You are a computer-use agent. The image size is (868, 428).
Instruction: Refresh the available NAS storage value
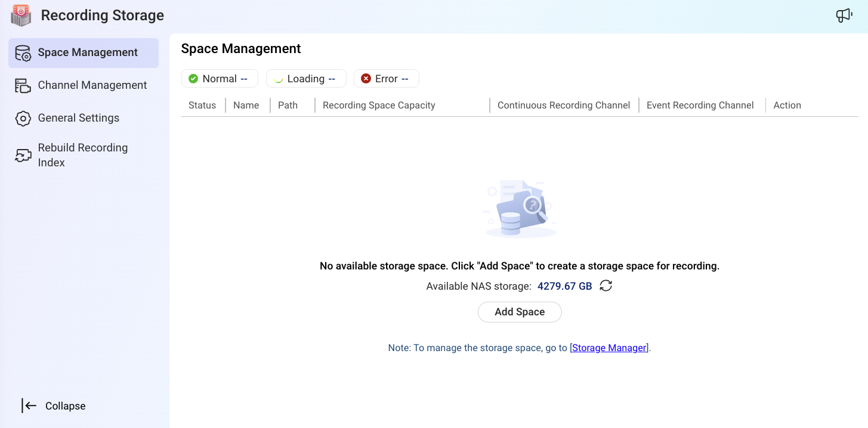606,286
